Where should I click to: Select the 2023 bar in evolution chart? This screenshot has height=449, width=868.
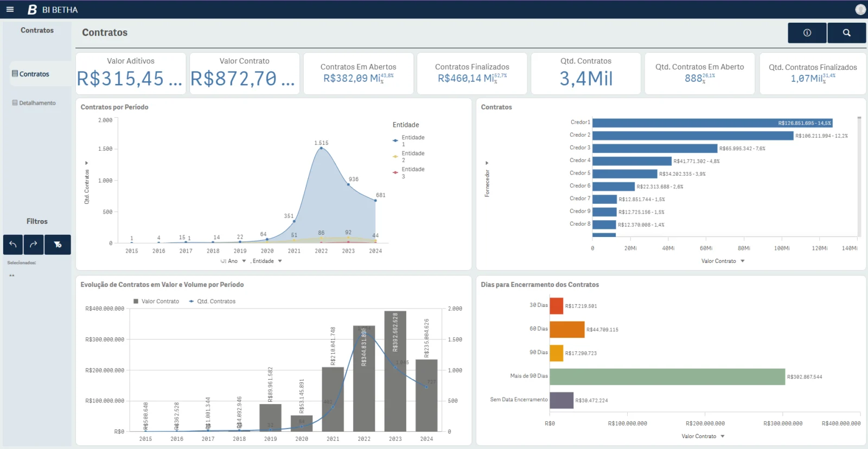[x=395, y=371]
